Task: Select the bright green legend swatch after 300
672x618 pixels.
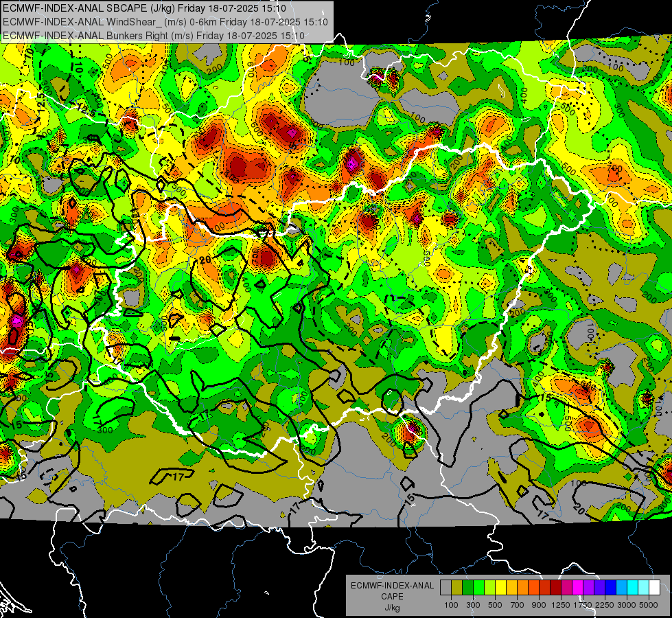Action: tap(478, 587)
